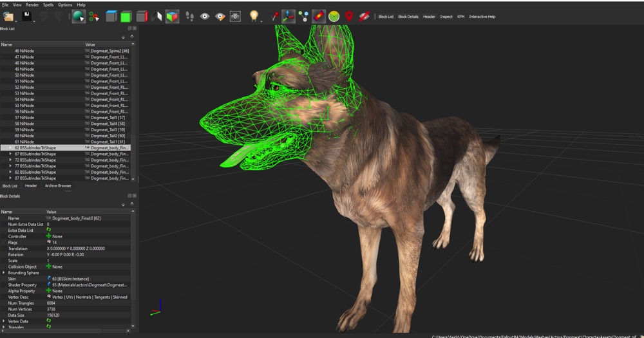The image size is (644, 338).
Task: Click the red pin marker icon
Action: (x=274, y=17)
